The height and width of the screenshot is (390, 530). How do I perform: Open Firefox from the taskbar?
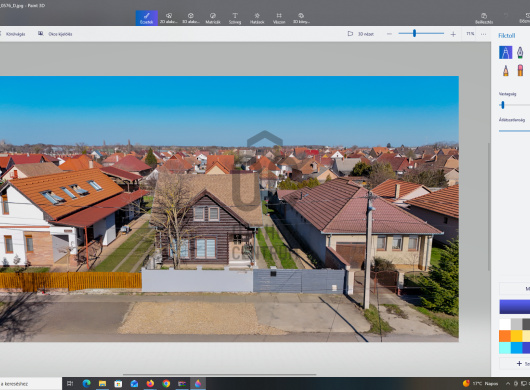[150, 384]
